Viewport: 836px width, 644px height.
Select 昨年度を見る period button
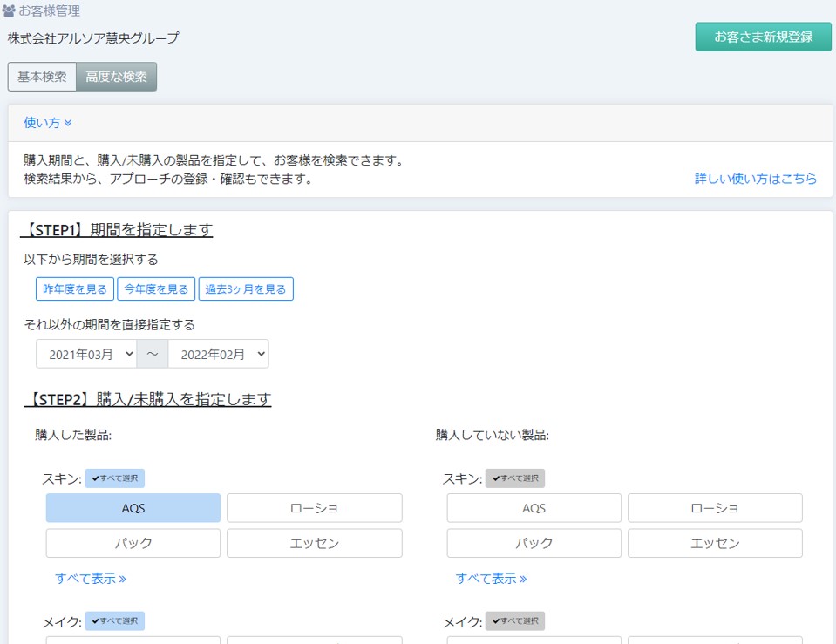(x=75, y=289)
